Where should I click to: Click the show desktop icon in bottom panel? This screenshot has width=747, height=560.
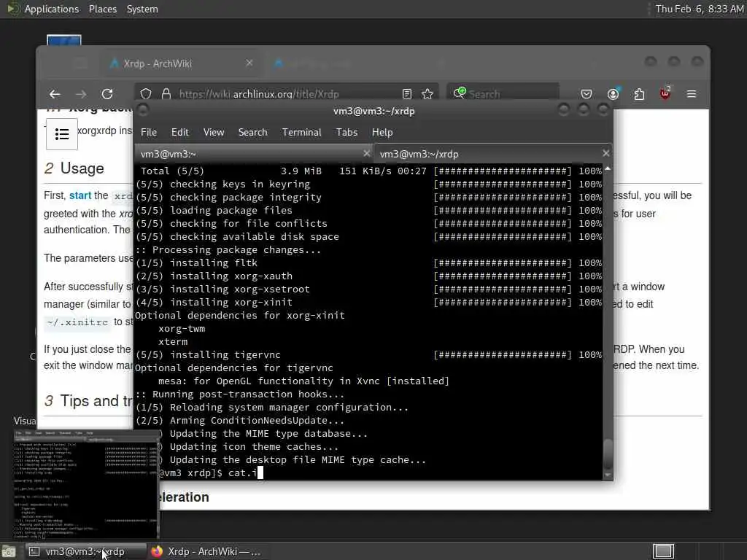click(x=9, y=551)
